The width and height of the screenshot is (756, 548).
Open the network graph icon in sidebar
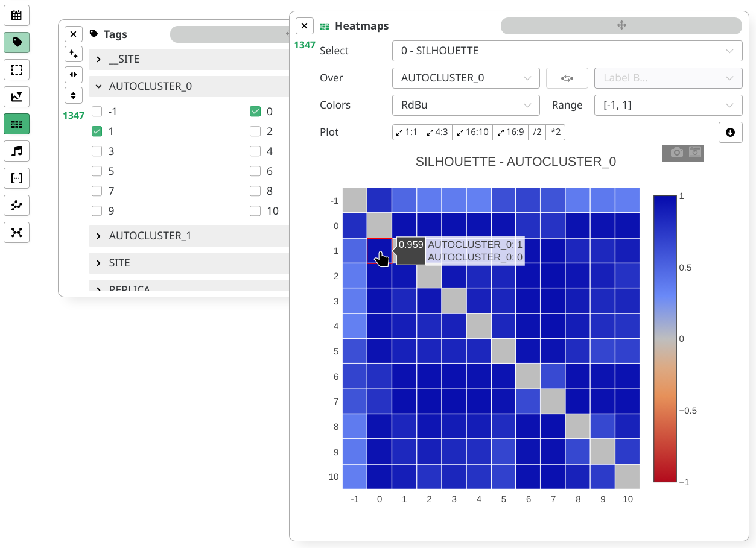16,232
